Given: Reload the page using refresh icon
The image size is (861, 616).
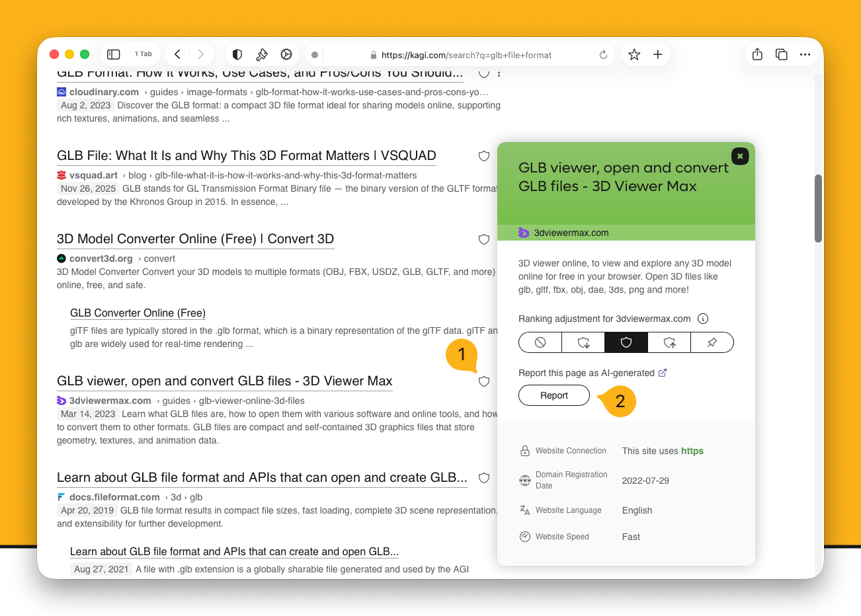Looking at the screenshot, I should [603, 55].
